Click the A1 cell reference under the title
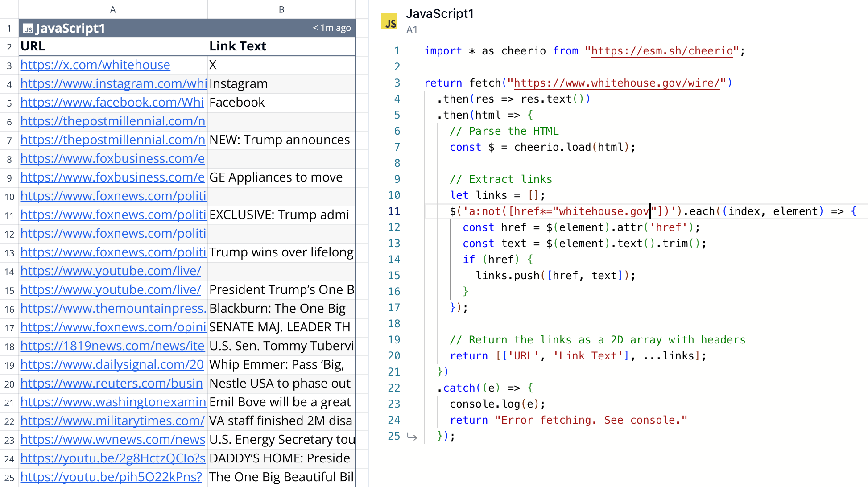Screen dimensions: 868x487 coord(412,30)
